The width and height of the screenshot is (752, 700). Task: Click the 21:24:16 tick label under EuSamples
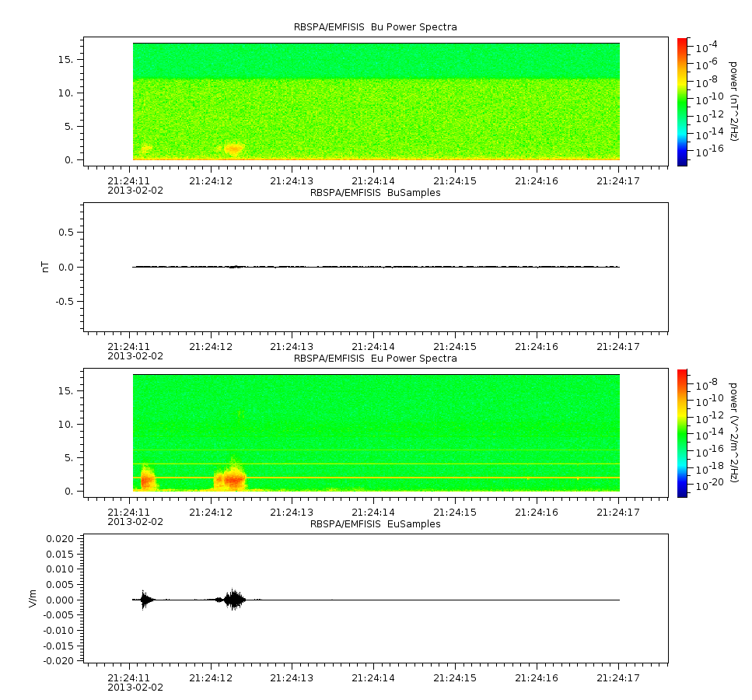pos(536,678)
